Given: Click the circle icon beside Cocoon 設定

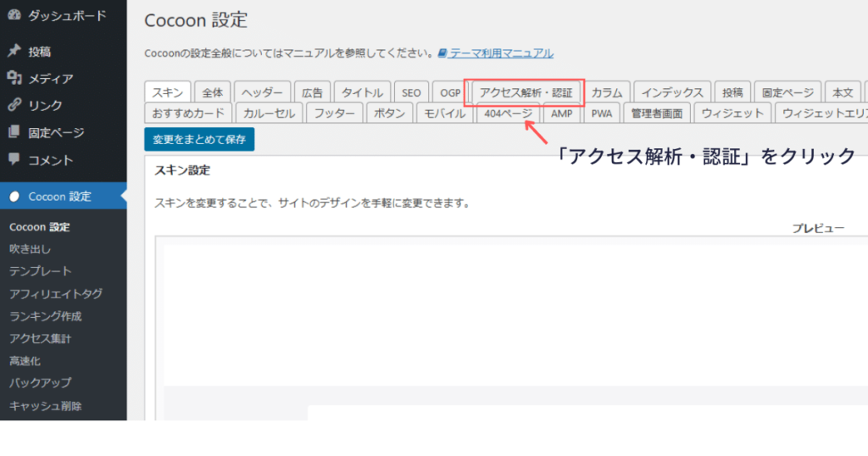Looking at the screenshot, I should [14, 196].
